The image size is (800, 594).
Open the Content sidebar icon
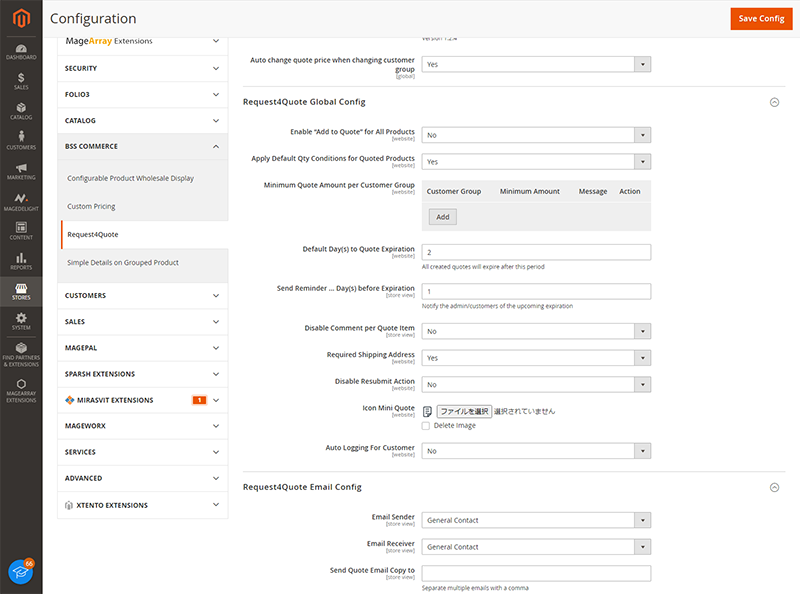21,231
